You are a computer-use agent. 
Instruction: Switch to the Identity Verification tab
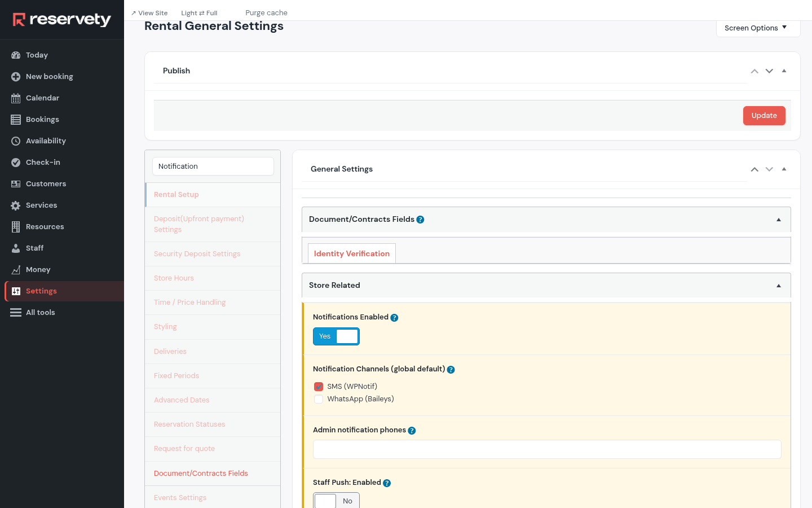352,253
